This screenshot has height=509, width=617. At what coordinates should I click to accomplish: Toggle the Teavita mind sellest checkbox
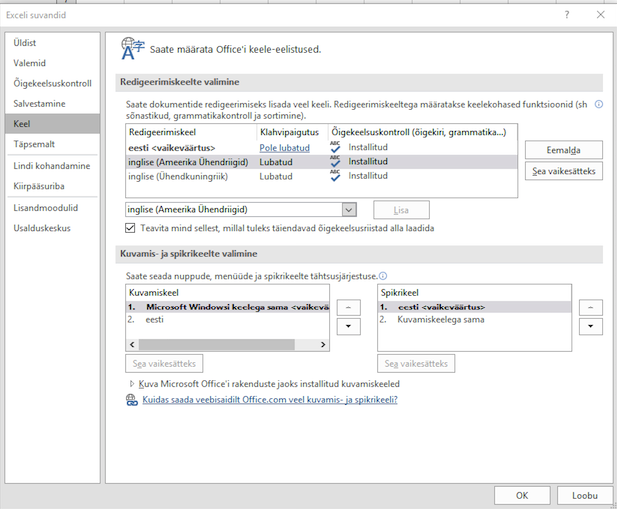130,228
